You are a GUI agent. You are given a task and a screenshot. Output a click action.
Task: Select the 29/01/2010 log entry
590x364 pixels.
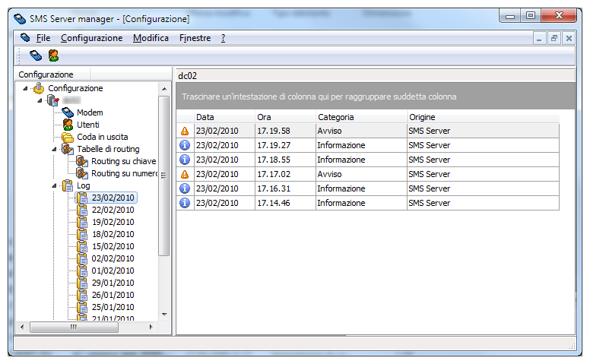tap(113, 283)
